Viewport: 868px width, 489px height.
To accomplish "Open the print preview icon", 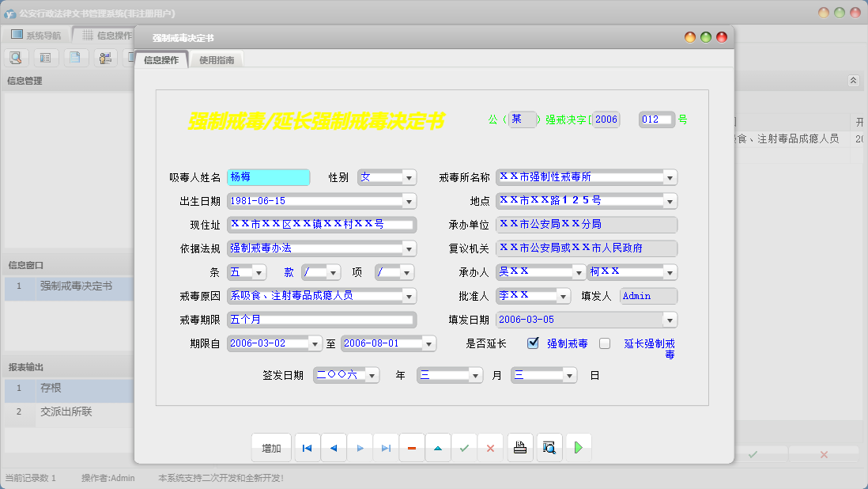I will coord(549,447).
